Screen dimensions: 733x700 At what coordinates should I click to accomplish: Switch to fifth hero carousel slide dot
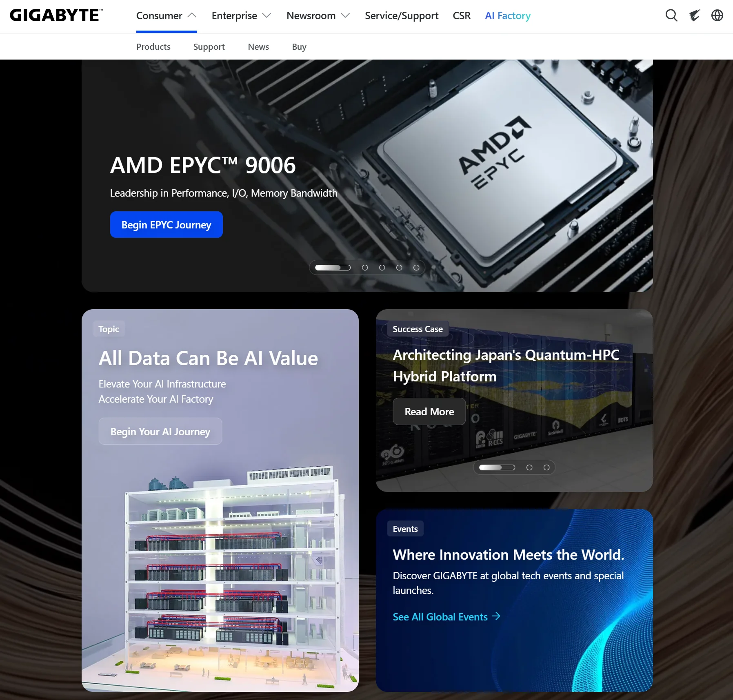416,268
